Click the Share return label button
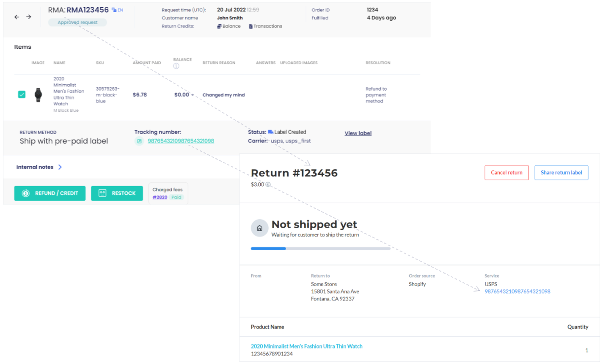Viewport: 603px width, 364px height. click(x=561, y=173)
